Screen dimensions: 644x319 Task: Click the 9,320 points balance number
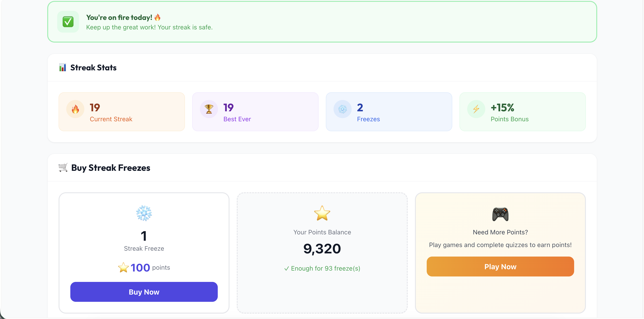point(322,249)
